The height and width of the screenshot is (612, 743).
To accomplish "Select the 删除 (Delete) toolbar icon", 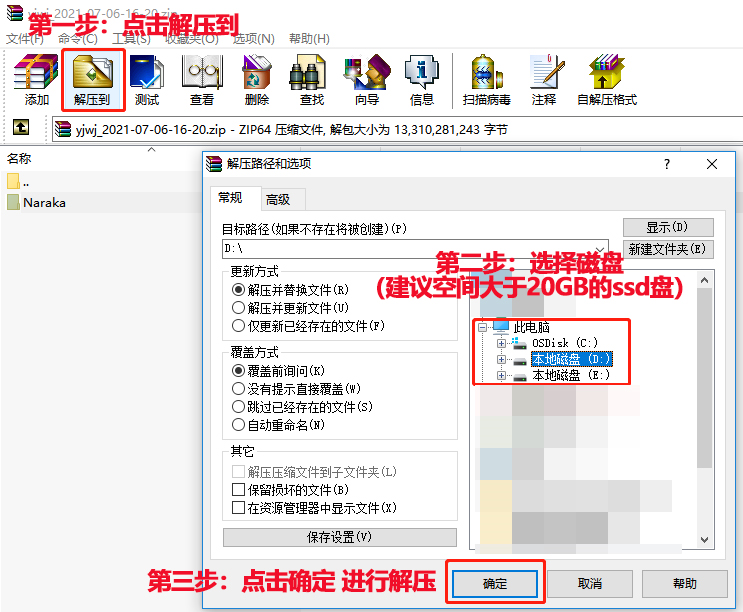I will click(256, 79).
